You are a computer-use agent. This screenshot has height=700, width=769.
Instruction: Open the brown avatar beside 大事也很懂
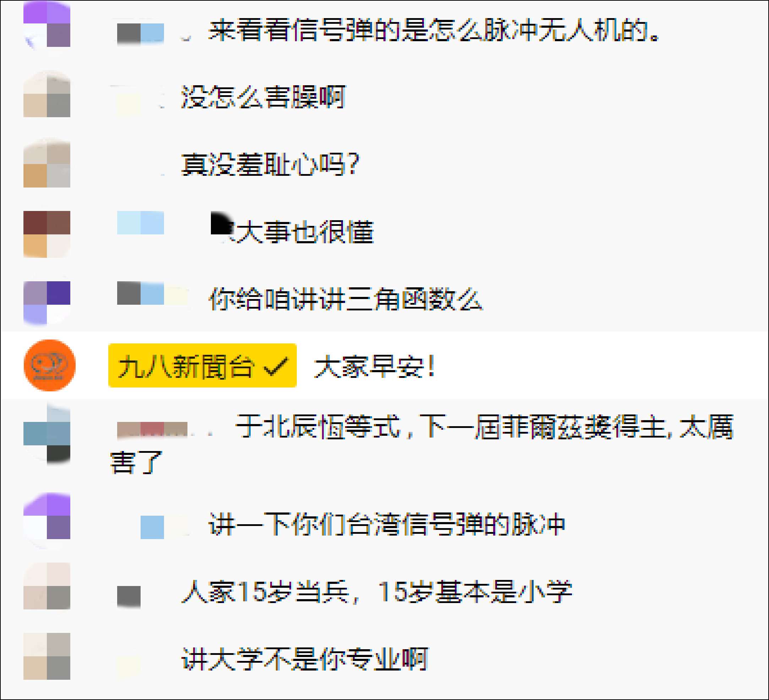tap(47, 234)
